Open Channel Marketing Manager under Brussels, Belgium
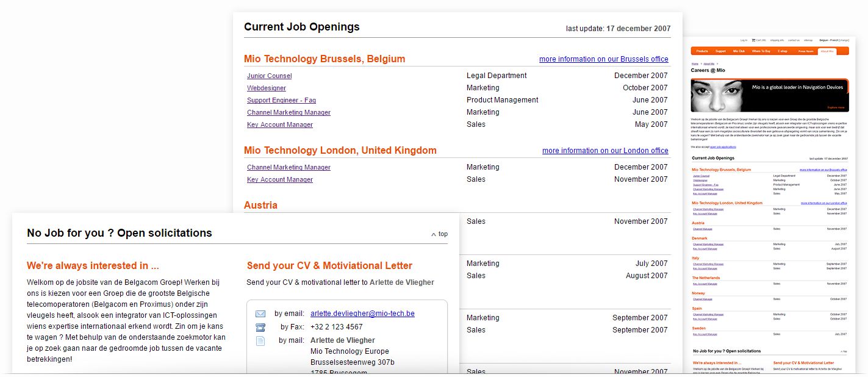Image resolution: width=868 pixels, height=377 pixels. (x=289, y=112)
